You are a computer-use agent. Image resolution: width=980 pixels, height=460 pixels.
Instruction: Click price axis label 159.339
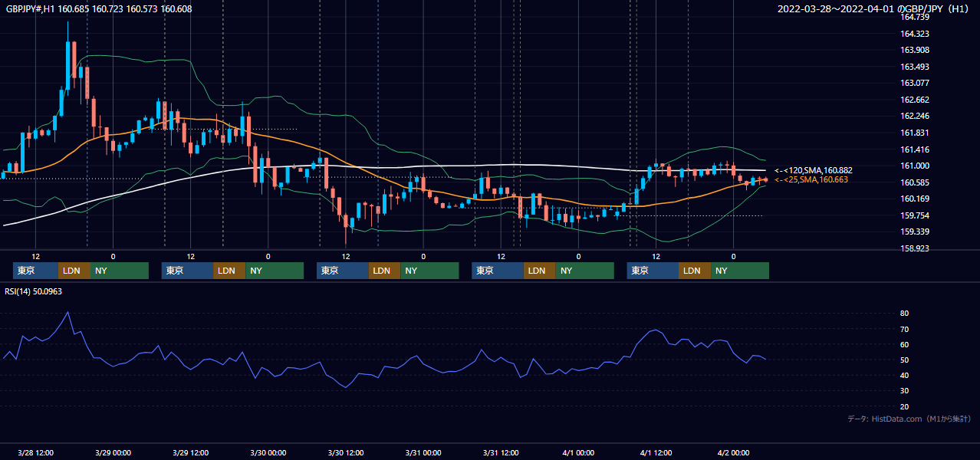pyautogui.click(x=914, y=232)
